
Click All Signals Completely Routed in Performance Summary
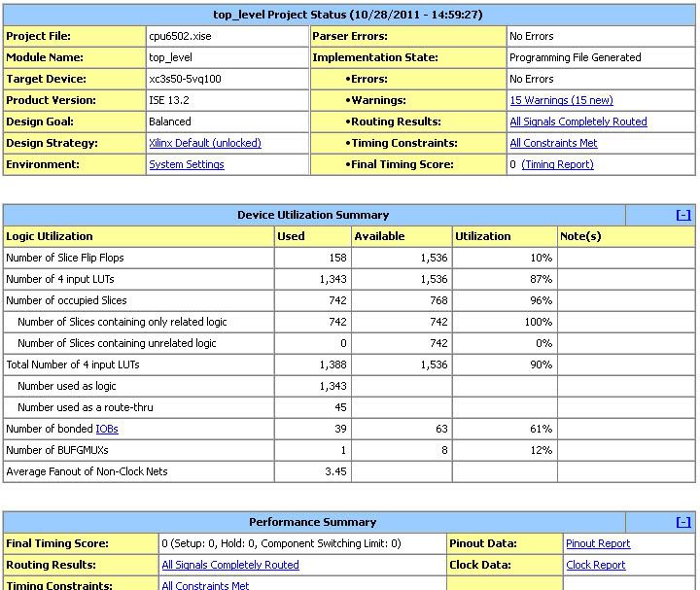pos(229,565)
